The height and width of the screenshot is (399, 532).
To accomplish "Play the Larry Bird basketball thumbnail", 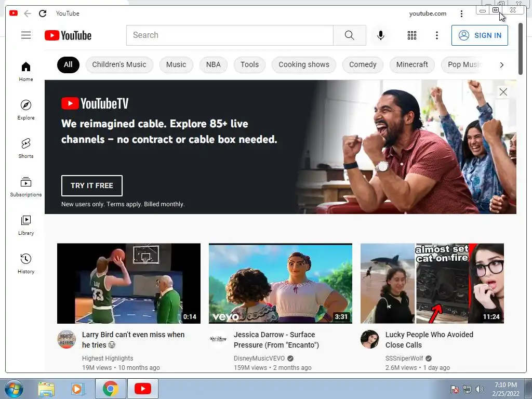I will [x=129, y=283].
